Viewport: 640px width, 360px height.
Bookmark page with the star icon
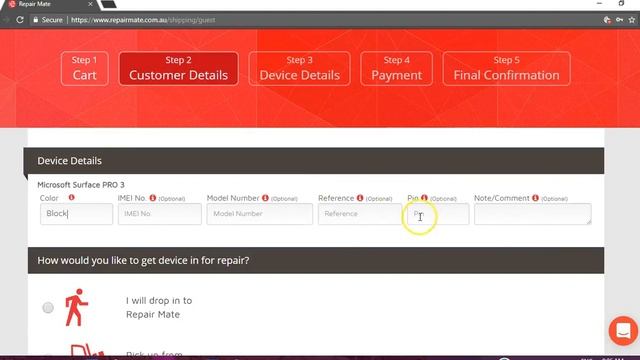(632, 20)
